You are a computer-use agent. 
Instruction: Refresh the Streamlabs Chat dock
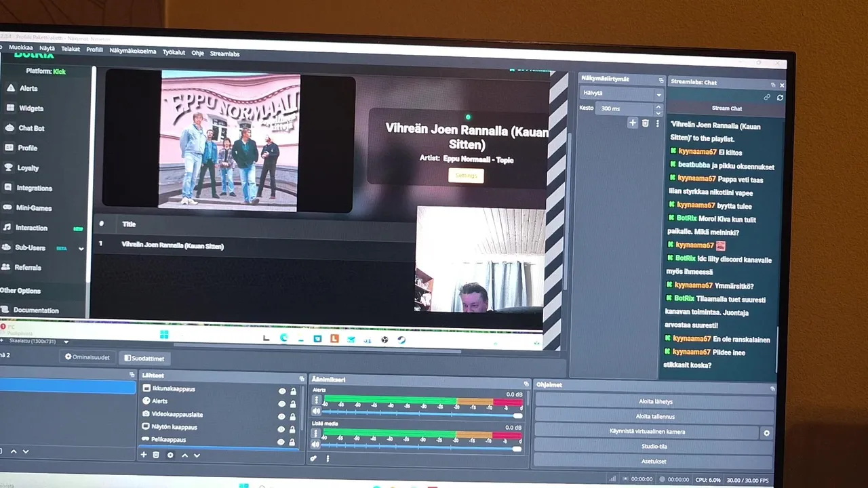coord(780,98)
